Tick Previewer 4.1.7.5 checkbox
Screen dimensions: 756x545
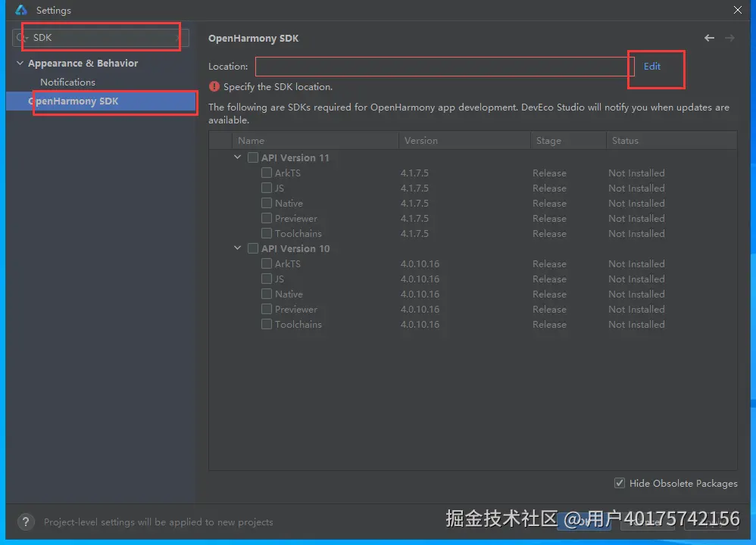[266, 218]
